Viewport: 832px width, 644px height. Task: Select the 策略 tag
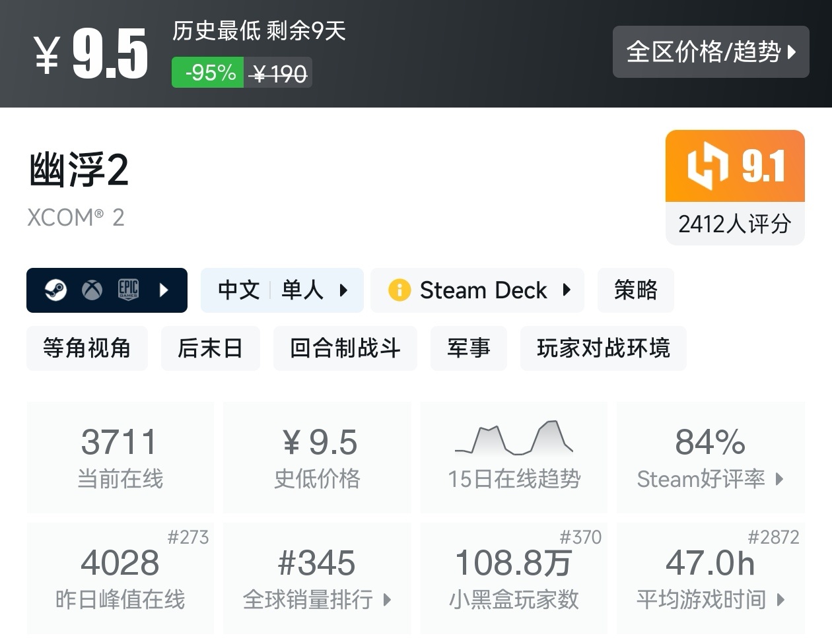(x=636, y=290)
